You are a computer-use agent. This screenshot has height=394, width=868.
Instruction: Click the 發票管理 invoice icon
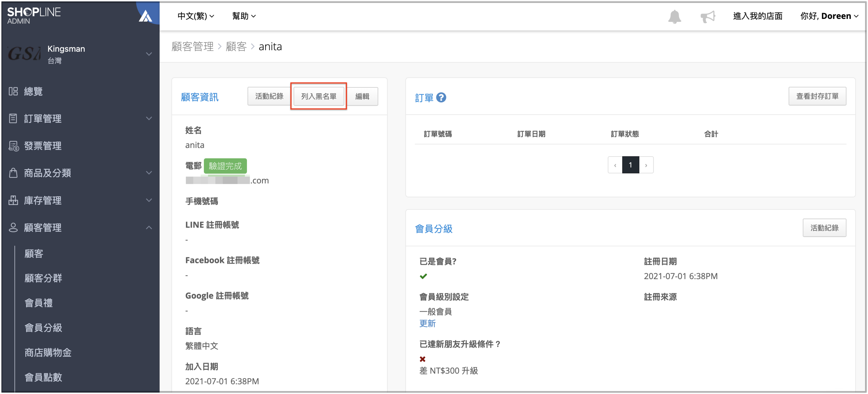coord(13,146)
